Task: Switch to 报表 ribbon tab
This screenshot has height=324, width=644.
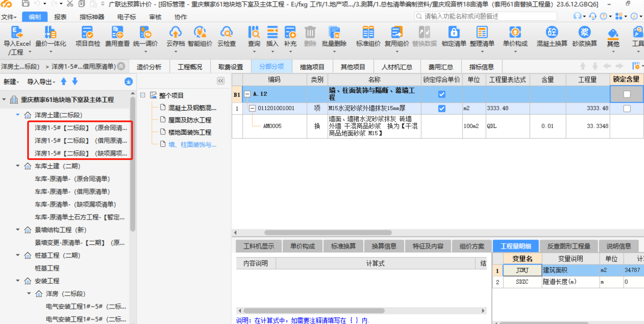Action: tap(60, 17)
